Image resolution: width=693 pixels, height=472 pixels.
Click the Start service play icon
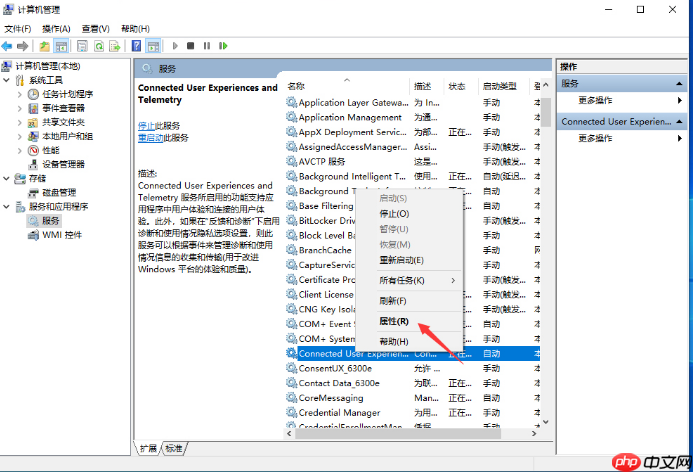pyautogui.click(x=175, y=46)
